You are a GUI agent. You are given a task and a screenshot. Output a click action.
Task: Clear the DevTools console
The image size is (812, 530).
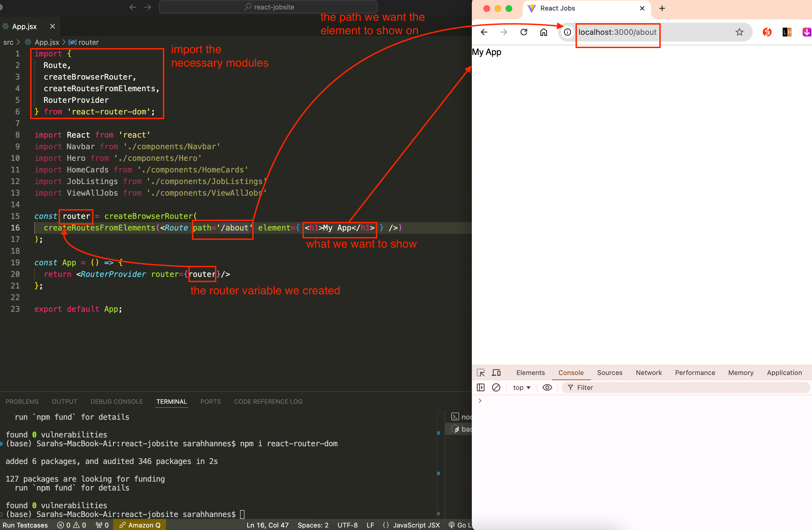click(x=496, y=387)
